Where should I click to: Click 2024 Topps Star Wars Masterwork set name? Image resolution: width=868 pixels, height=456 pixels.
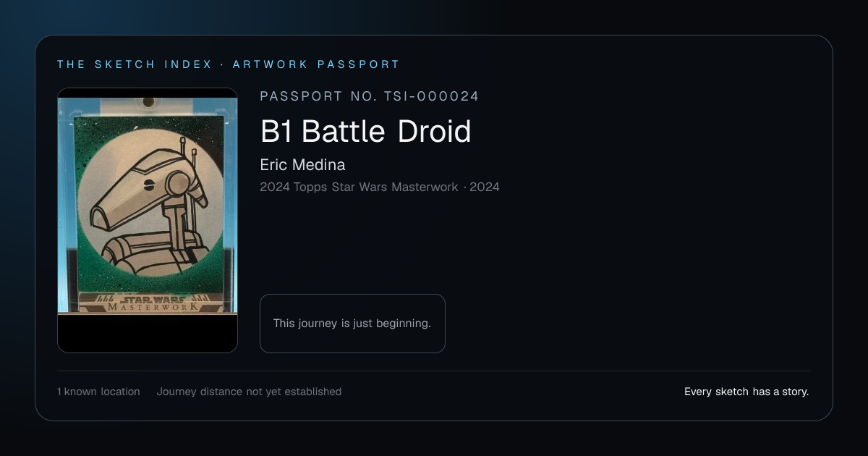point(359,187)
